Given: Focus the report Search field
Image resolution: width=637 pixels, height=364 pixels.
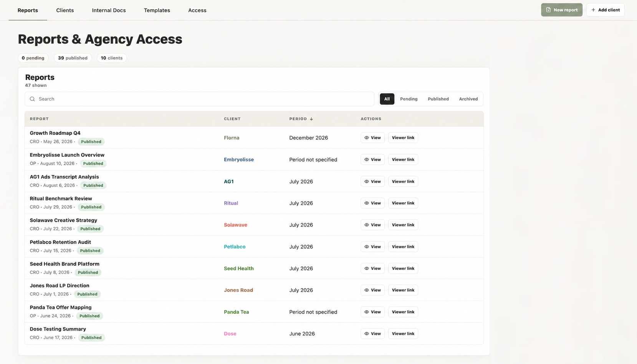Looking at the screenshot, I should pyautogui.click(x=199, y=99).
